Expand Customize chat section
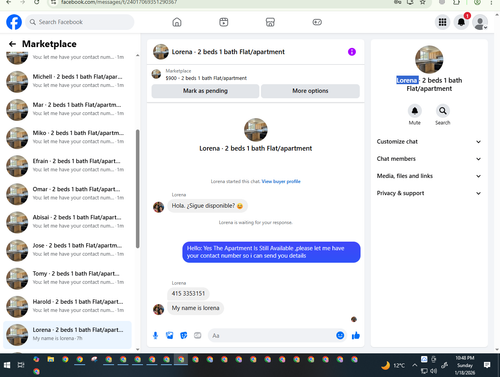Image resolution: width=500 pixels, height=377 pixels. (429, 142)
